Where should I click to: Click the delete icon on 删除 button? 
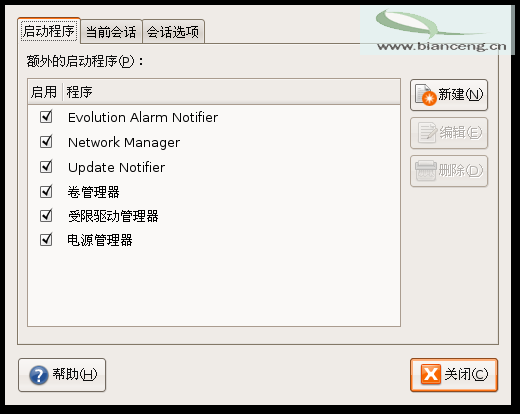click(x=426, y=171)
